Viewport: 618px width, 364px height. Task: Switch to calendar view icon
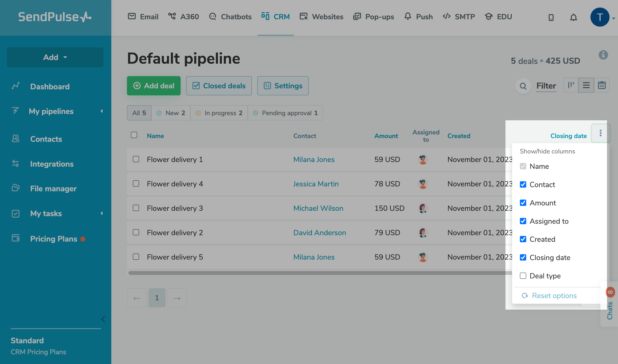pos(602,85)
